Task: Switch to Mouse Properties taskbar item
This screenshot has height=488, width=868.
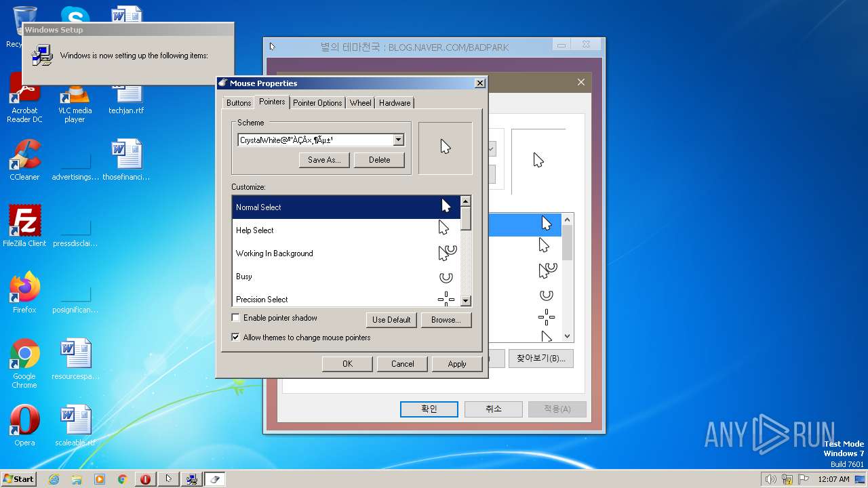Action: coord(214,479)
